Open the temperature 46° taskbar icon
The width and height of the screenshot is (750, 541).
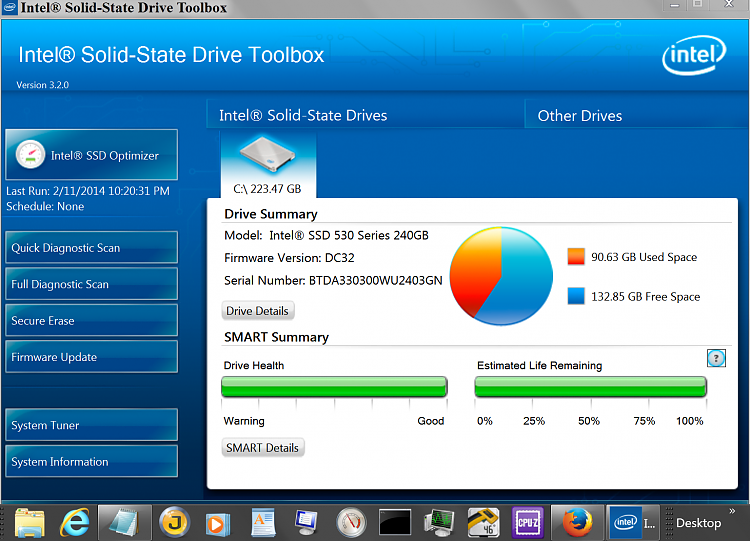tap(483, 522)
